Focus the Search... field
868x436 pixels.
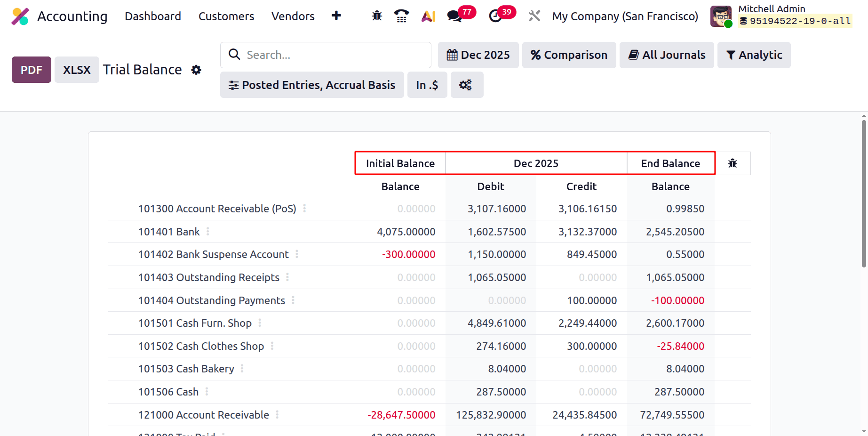coord(326,55)
